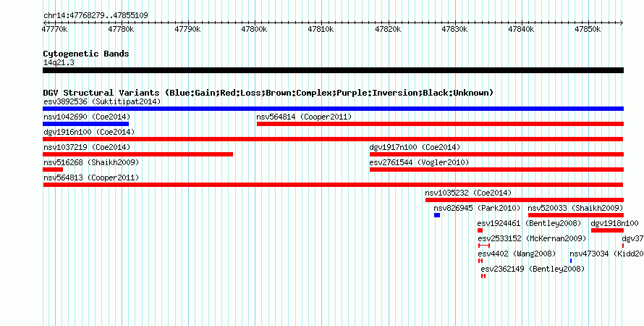This screenshot has width=644, height=326.
Task: Open esv2761544 (Vogler2010) variant label
Action: coord(419,162)
